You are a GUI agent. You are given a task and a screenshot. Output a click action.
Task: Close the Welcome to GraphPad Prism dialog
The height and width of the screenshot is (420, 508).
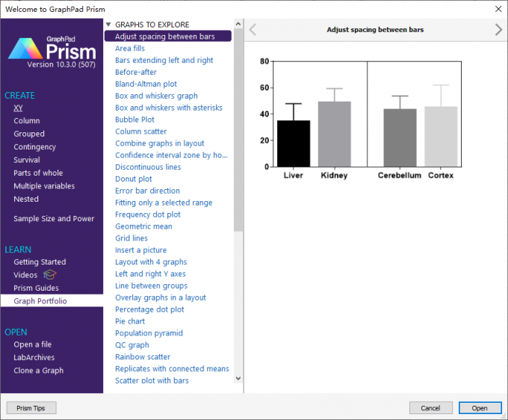pyautogui.click(x=498, y=9)
